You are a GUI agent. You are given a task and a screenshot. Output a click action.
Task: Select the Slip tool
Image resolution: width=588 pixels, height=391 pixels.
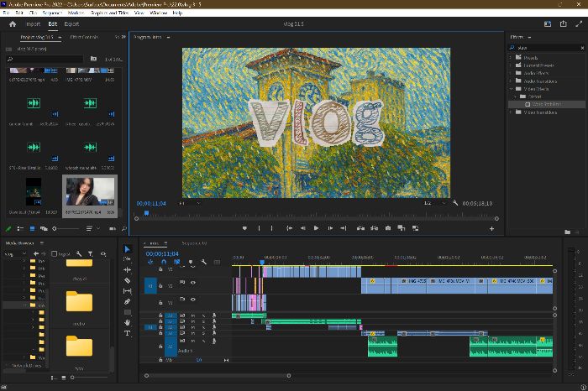127,290
